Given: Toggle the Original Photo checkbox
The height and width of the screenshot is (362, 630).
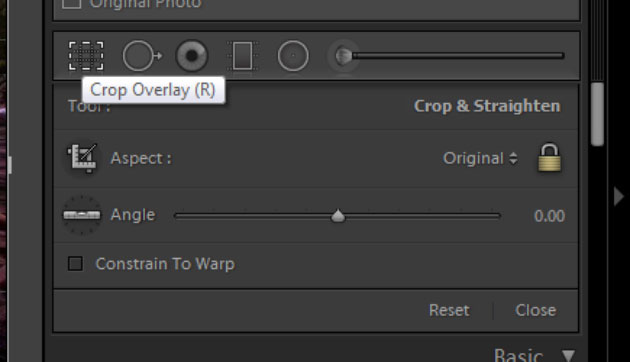Looking at the screenshot, I should click(x=72, y=3).
